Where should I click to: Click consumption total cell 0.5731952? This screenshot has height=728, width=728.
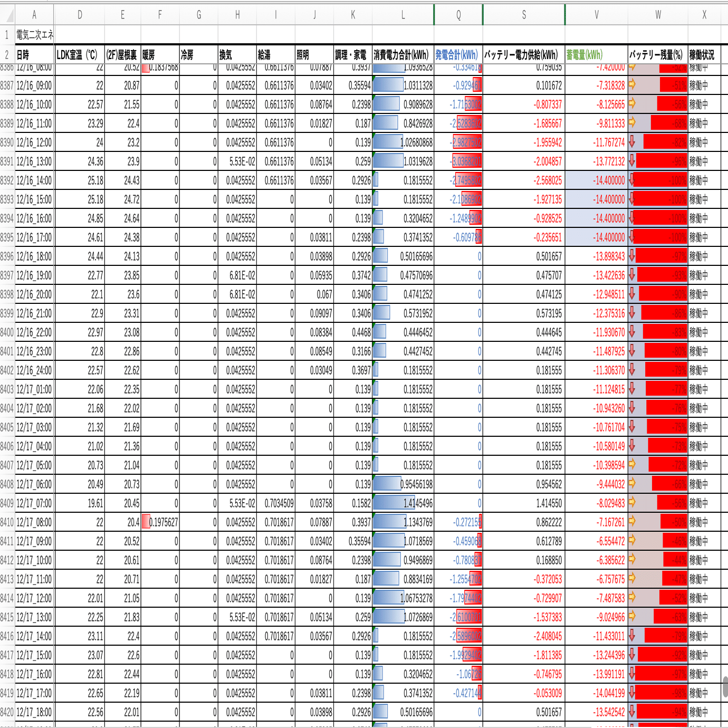[x=403, y=313]
